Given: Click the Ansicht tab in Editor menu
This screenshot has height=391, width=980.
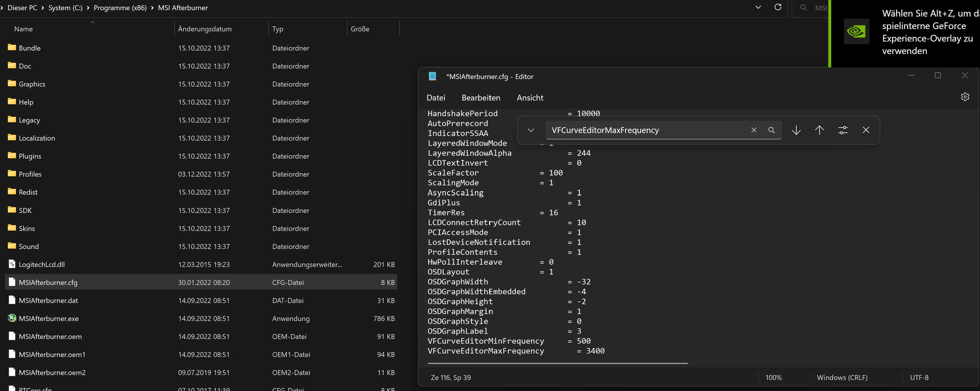Looking at the screenshot, I should point(530,97).
